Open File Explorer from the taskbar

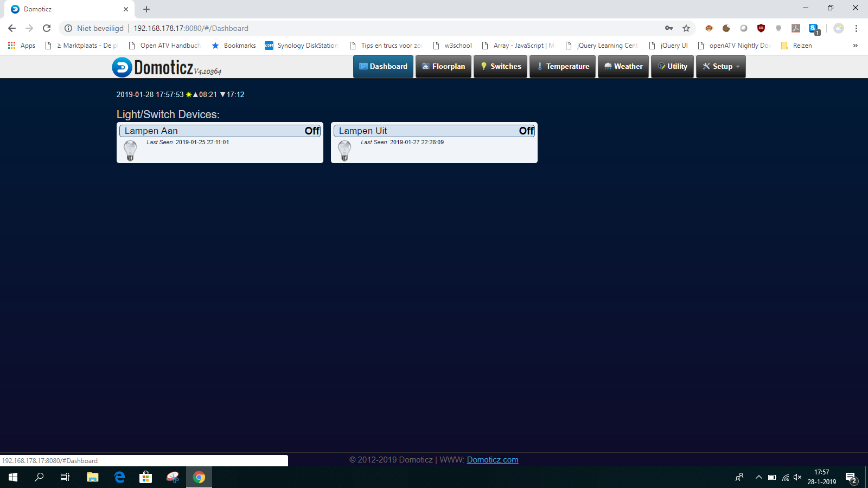[93, 477]
